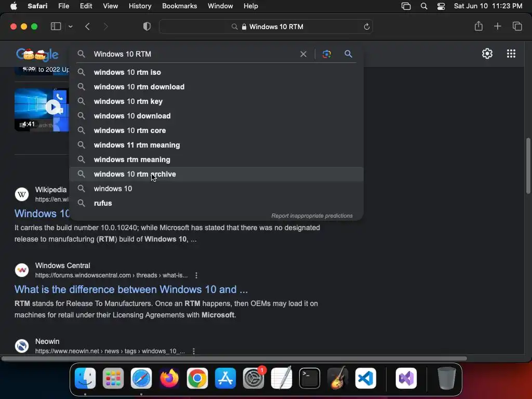Open Spotlight search in the menu bar
This screenshot has height=399, width=532.
click(x=424, y=6)
